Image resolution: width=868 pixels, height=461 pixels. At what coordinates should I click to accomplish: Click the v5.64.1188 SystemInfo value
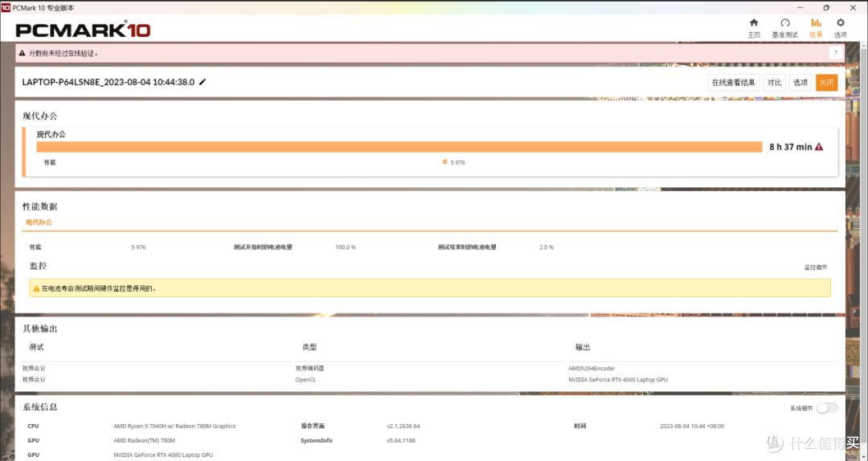point(401,441)
